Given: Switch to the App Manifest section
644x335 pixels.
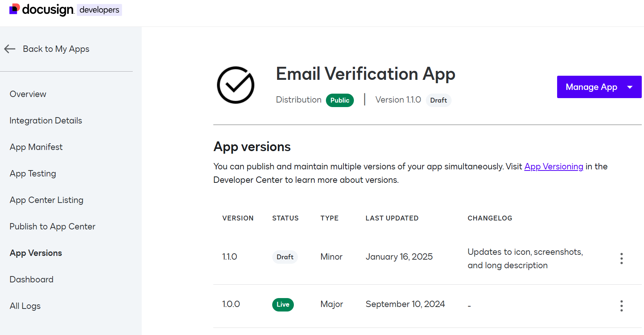Looking at the screenshot, I should (x=36, y=147).
